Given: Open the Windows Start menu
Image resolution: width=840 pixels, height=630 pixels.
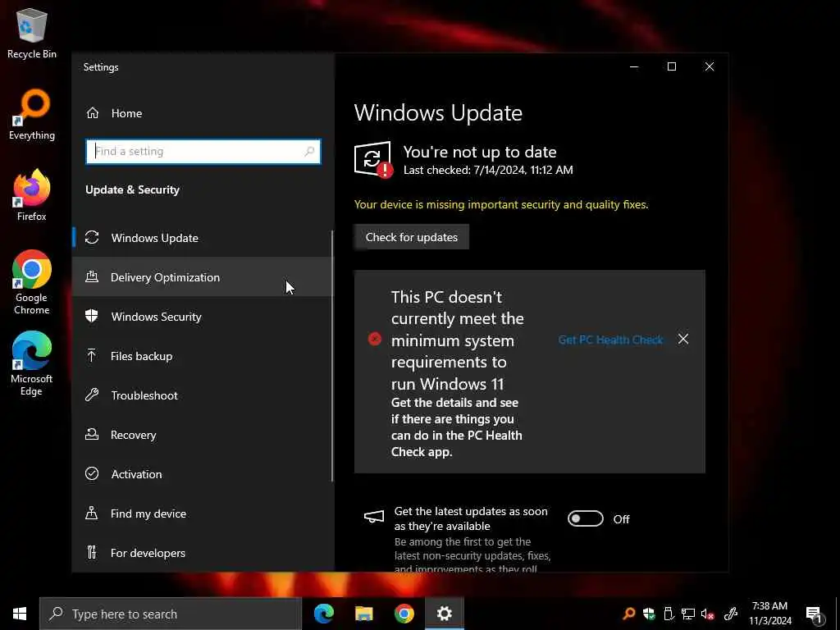Looking at the screenshot, I should coord(20,614).
